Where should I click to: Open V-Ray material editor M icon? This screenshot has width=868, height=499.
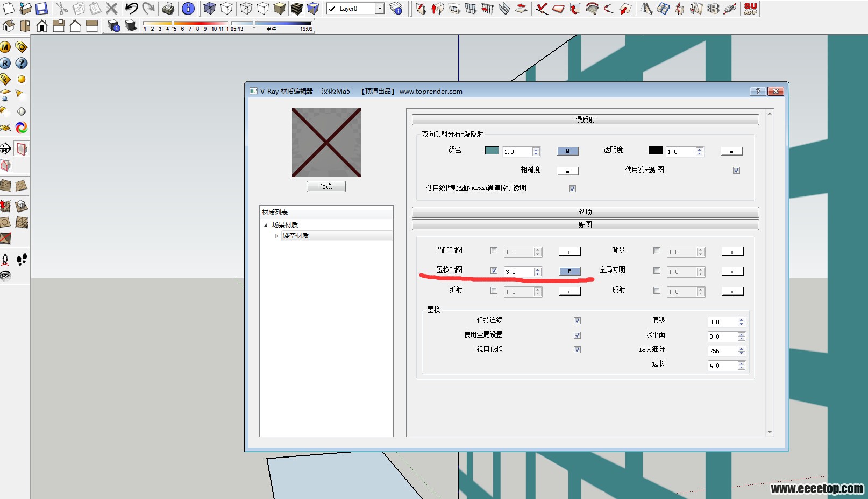[x=5, y=47]
